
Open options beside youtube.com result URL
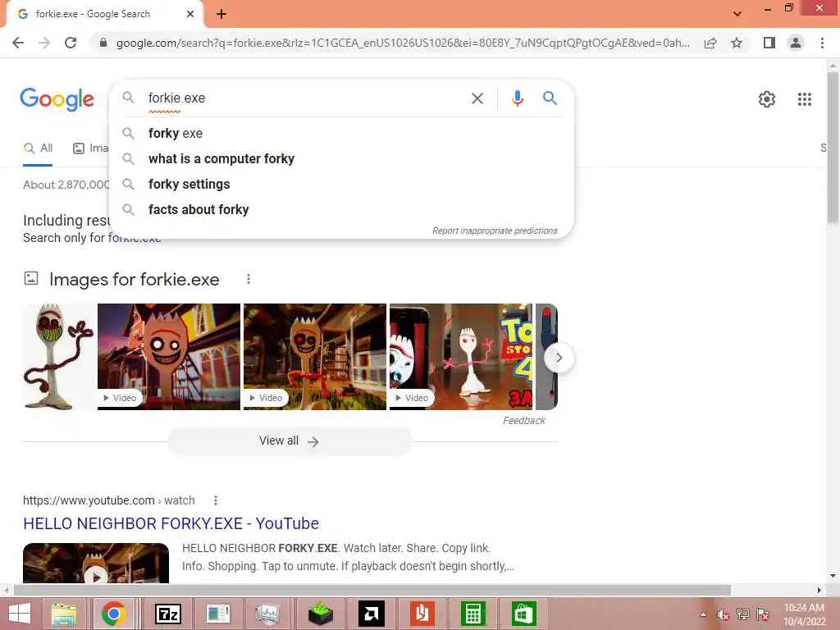click(216, 500)
